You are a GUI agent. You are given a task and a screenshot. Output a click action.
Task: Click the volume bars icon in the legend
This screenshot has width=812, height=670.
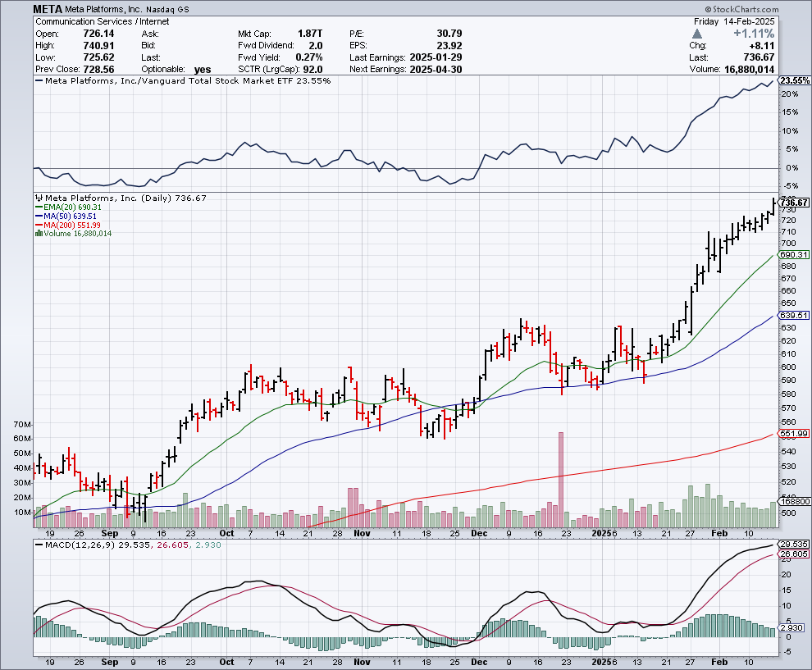point(39,234)
